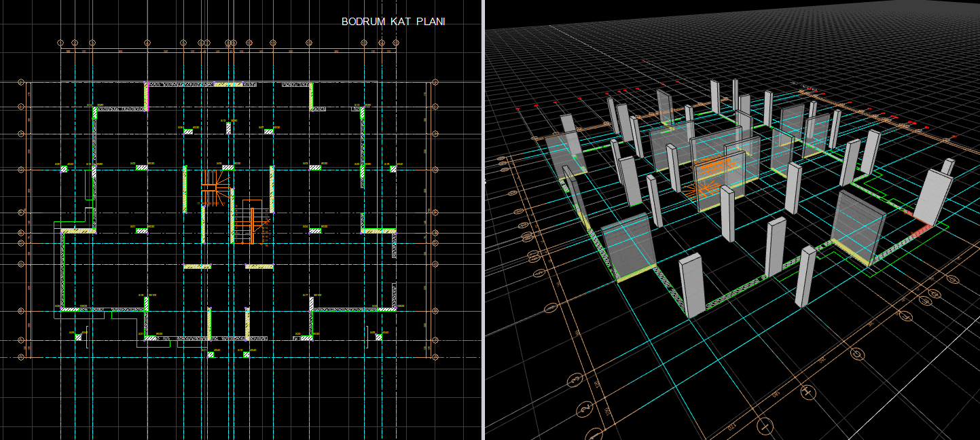
Task: Click the top dimension line in plan view
Action: click(x=228, y=52)
